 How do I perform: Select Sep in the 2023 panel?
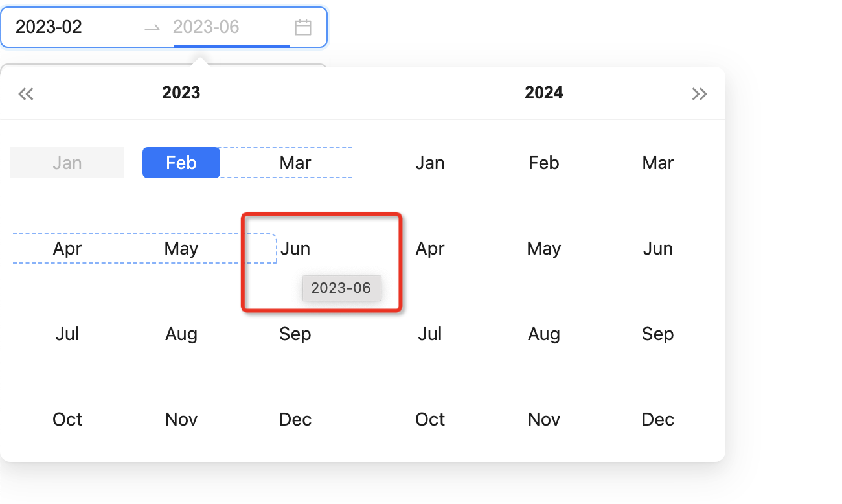pyautogui.click(x=295, y=334)
